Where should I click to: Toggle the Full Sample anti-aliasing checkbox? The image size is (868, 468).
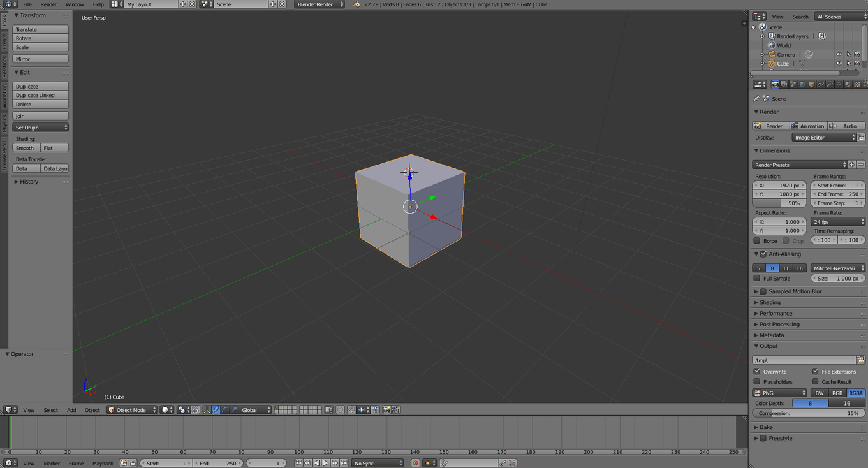(758, 278)
